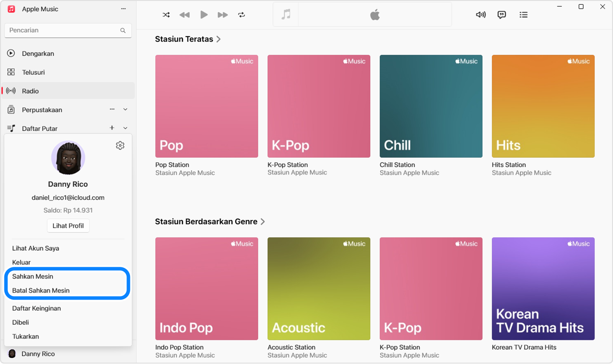Open the volume control
613x364 pixels.
click(481, 15)
